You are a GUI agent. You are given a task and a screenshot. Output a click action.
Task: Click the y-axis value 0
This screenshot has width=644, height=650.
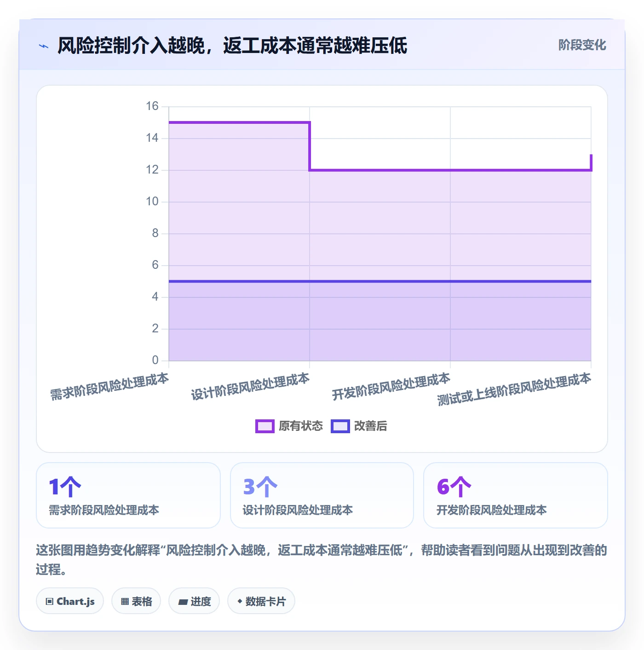point(155,360)
